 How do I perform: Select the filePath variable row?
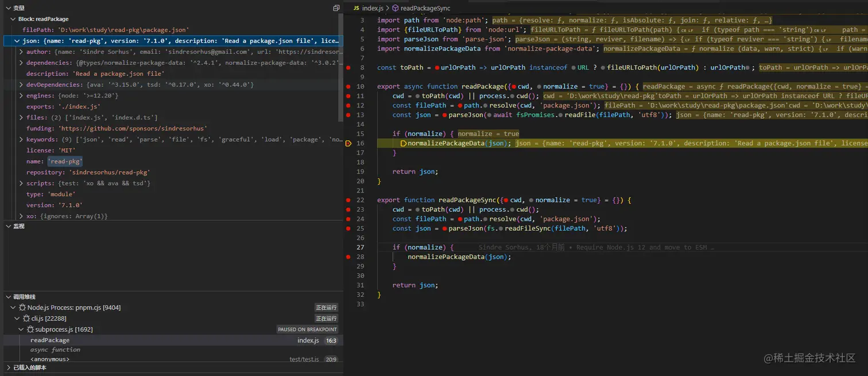(x=172, y=30)
